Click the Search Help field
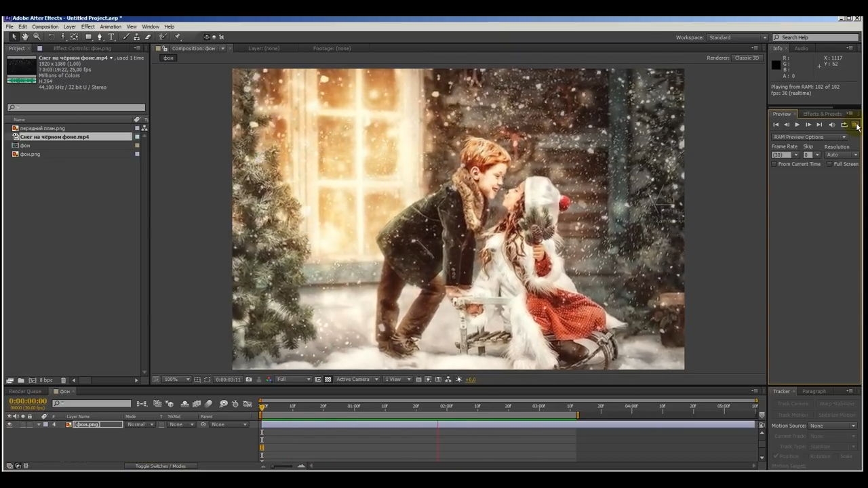Viewport: 868px width, 488px height. [816, 38]
